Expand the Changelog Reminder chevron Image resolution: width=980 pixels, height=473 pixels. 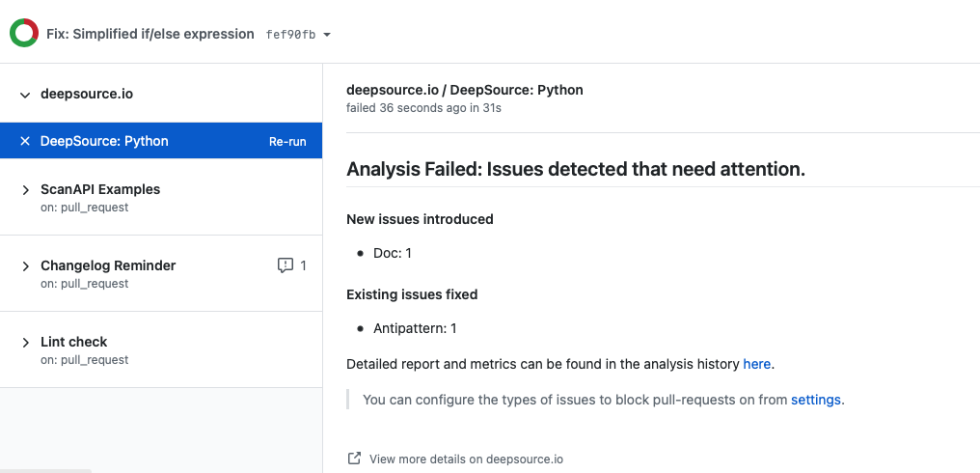[x=26, y=265]
